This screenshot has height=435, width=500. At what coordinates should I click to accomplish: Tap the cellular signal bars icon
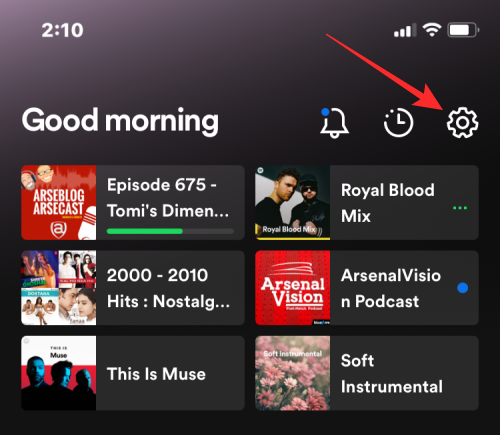tap(405, 30)
